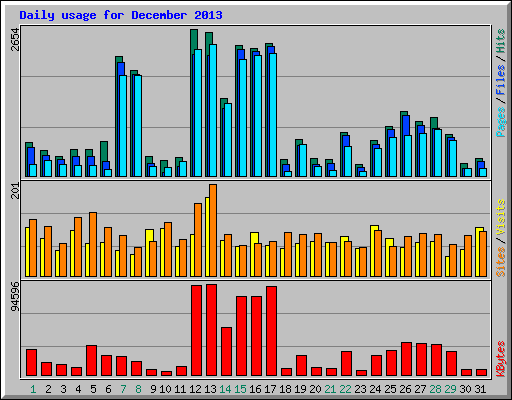This screenshot has width=512, height=400.
Task: Click the 'Pages' legend label
Action: tap(501, 122)
